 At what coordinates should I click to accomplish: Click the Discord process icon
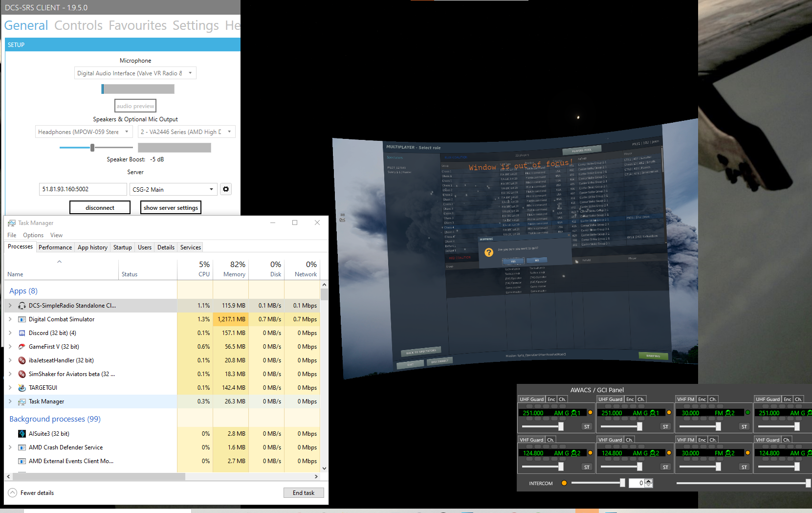click(22, 333)
